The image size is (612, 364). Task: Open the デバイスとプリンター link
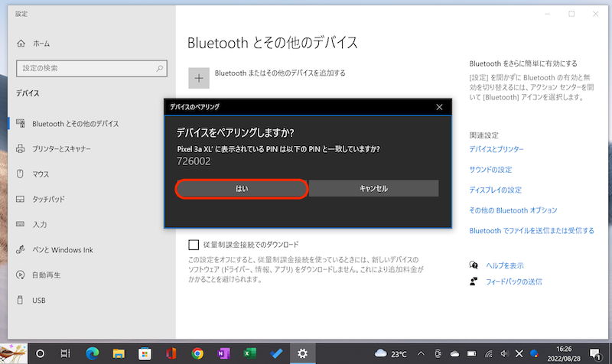pyautogui.click(x=496, y=150)
